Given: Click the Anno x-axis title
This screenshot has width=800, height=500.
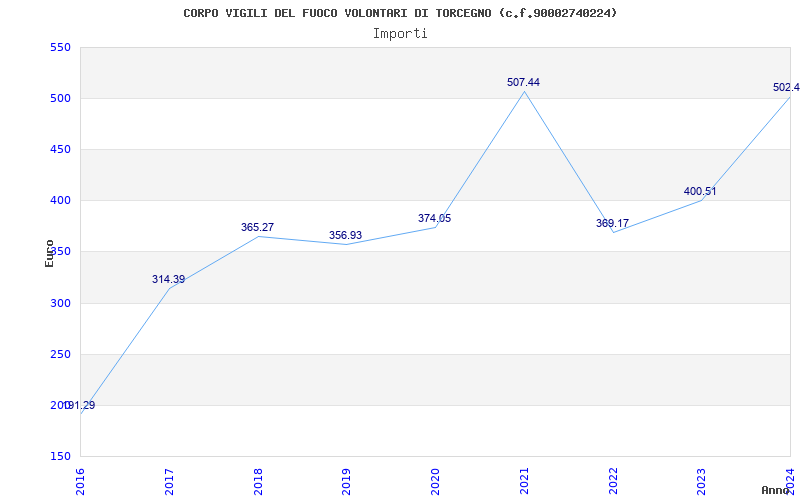Looking at the screenshot, I should [775, 490].
